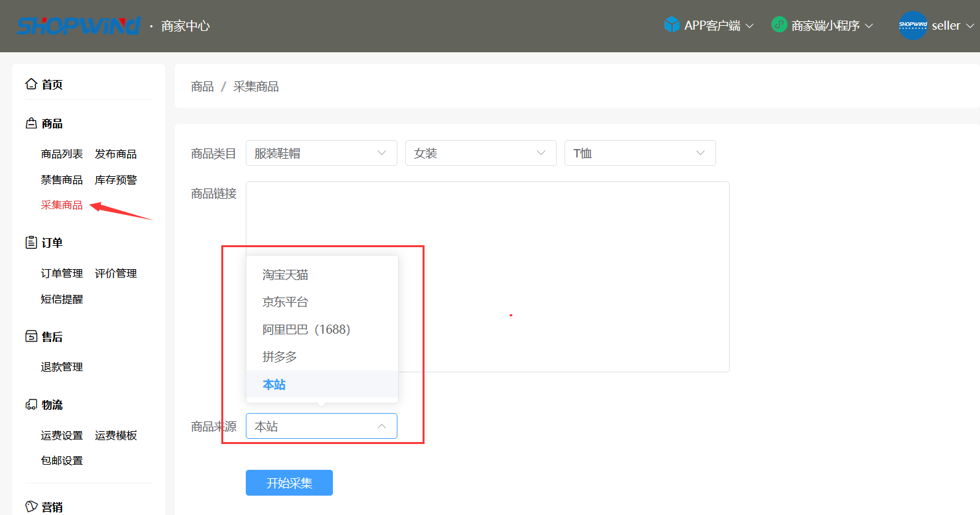This screenshot has height=515, width=980.
Task: Open the 服装鞋帽 category dropdown
Action: [x=321, y=153]
